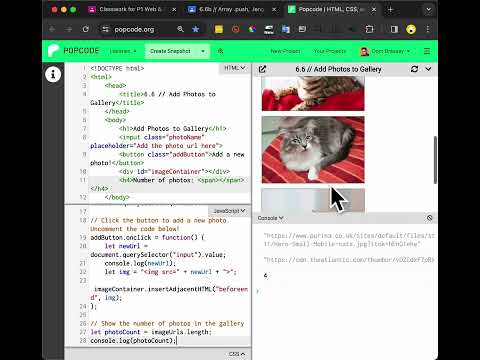
Task: Reload the browser page
Action: coord(86,29)
